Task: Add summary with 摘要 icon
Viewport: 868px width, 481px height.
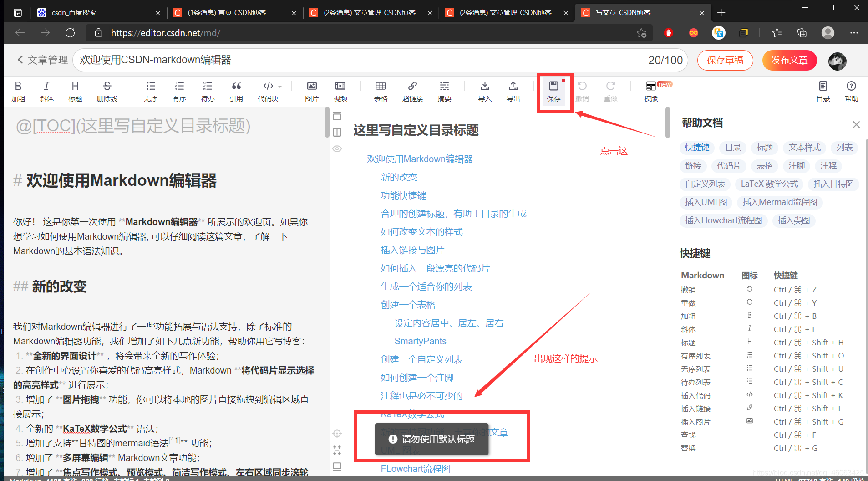Action: 444,91
